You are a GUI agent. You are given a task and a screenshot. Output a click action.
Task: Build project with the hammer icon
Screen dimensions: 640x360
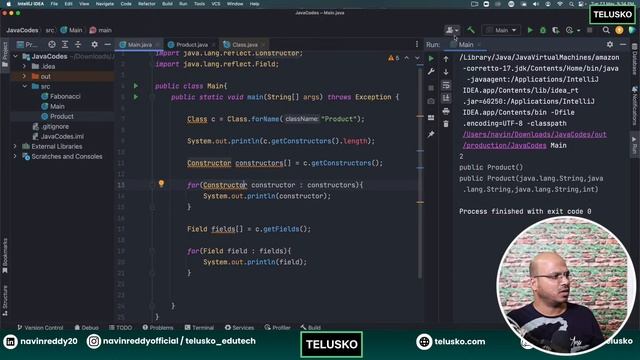(x=471, y=30)
